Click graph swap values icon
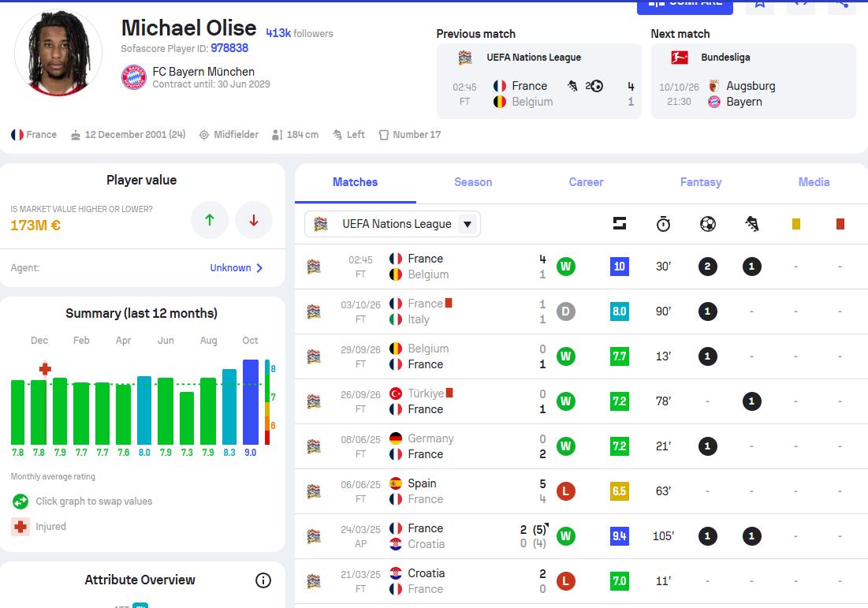 pyautogui.click(x=20, y=502)
